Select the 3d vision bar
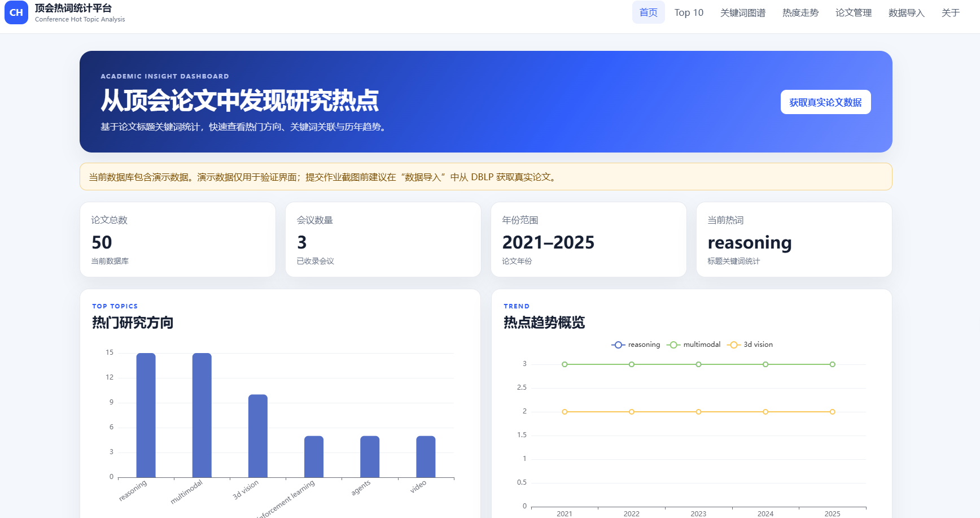The image size is (980, 518). (x=258, y=436)
